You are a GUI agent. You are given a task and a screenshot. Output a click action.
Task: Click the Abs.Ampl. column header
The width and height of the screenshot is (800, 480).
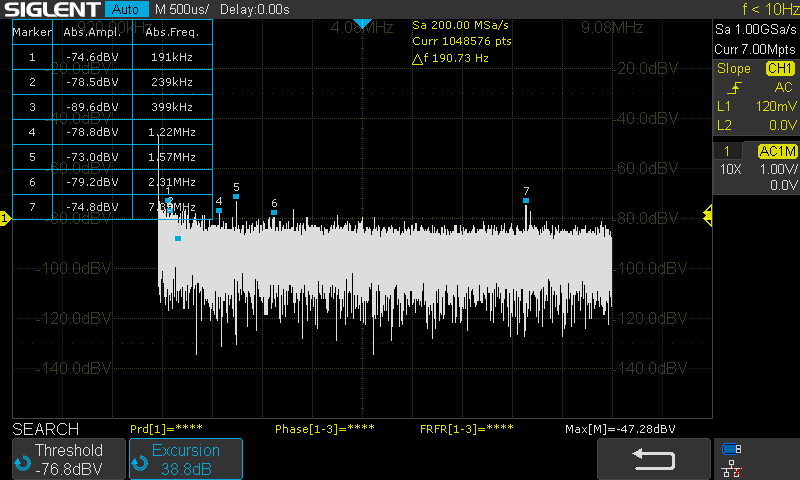[92, 32]
